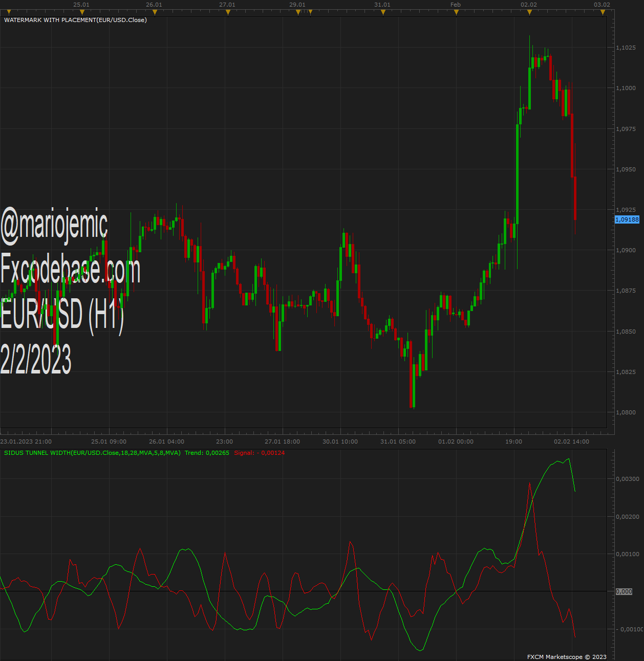The height and width of the screenshot is (661, 644).
Task: Click the 25.01 09:00 time axis label
Action: [109, 442]
